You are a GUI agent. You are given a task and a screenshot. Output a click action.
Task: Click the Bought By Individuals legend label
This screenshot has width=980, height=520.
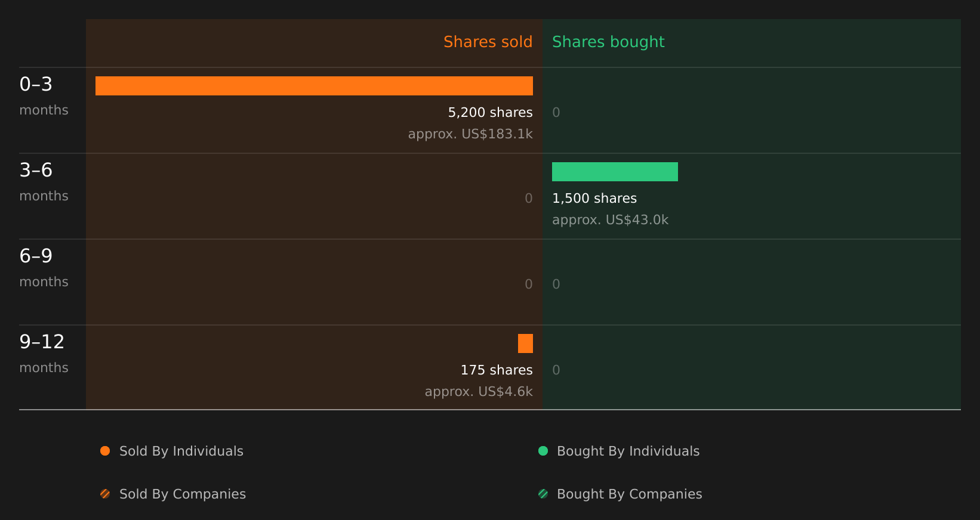click(628, 451)
